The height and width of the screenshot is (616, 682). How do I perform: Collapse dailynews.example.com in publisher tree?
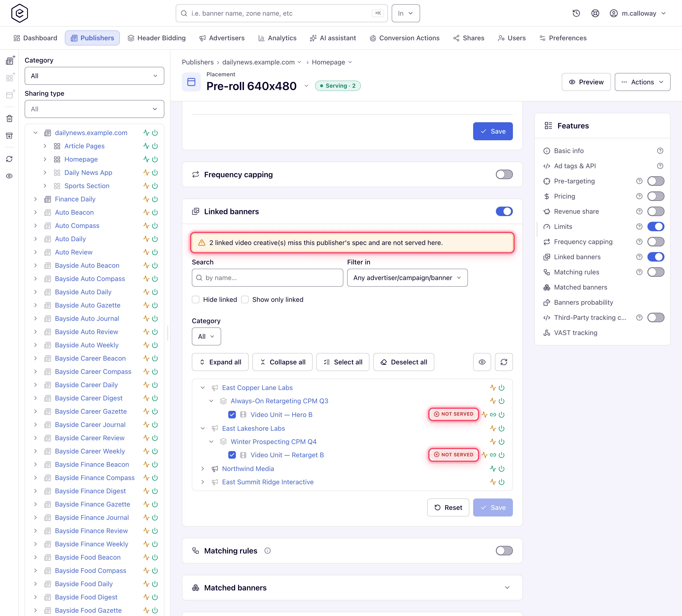point(36,133)
